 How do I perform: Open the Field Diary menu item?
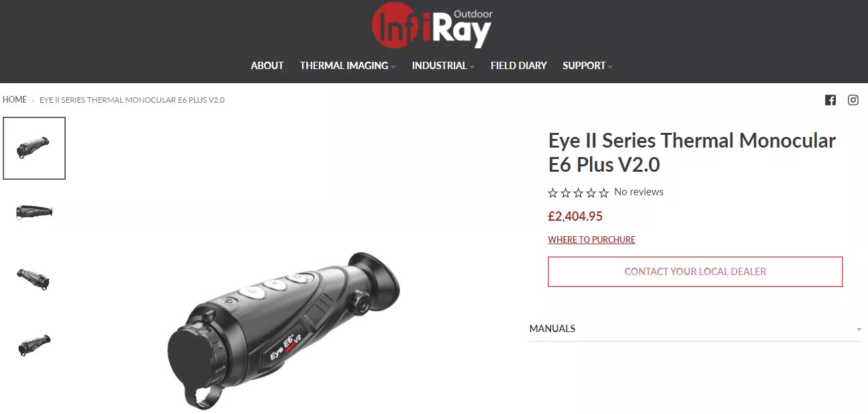click(519, 66)
